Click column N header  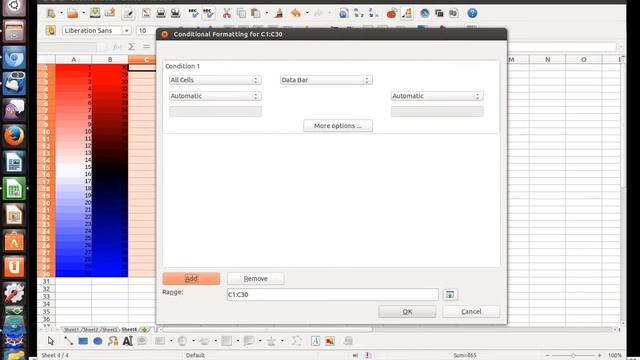[x=547, y=60]
